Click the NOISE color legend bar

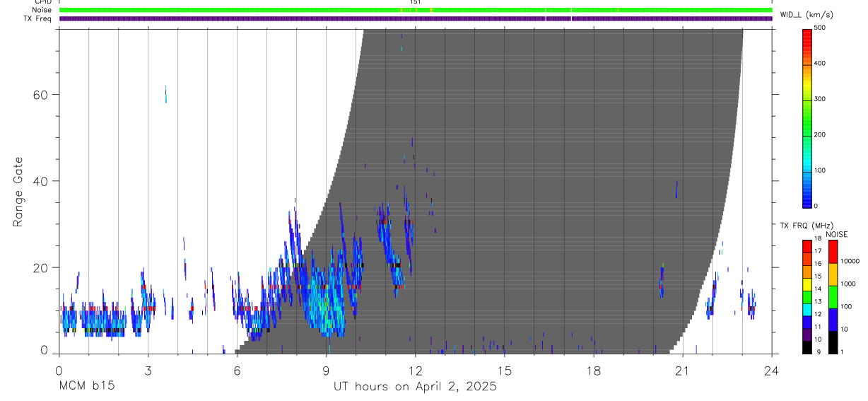pos(833,296)
